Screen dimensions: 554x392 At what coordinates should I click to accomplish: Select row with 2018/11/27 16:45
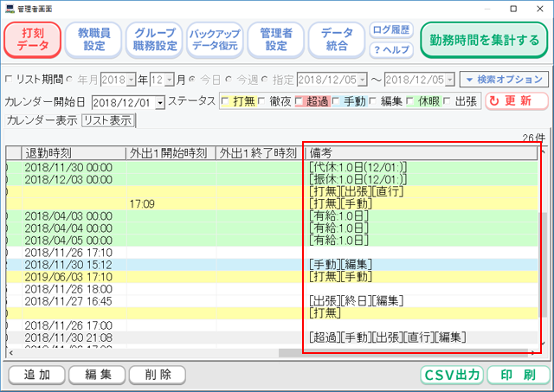(272, 302)
